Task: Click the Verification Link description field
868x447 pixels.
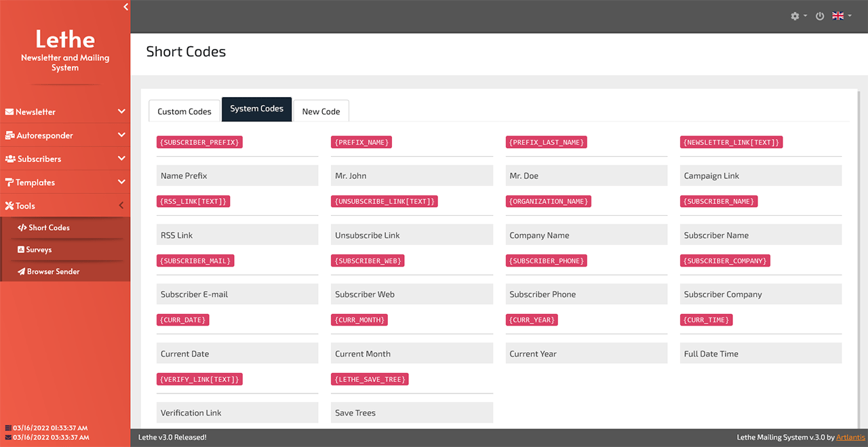Action: point(237,412)
